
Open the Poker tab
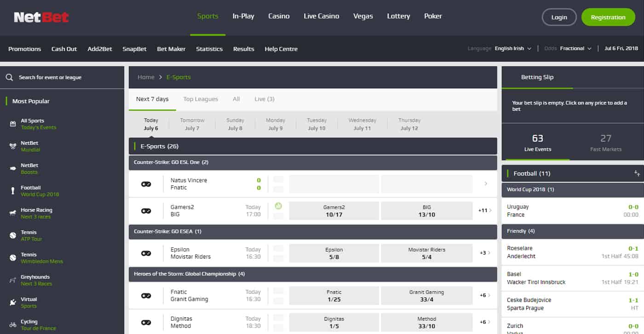pyautogui.click(x=433, y=17)
